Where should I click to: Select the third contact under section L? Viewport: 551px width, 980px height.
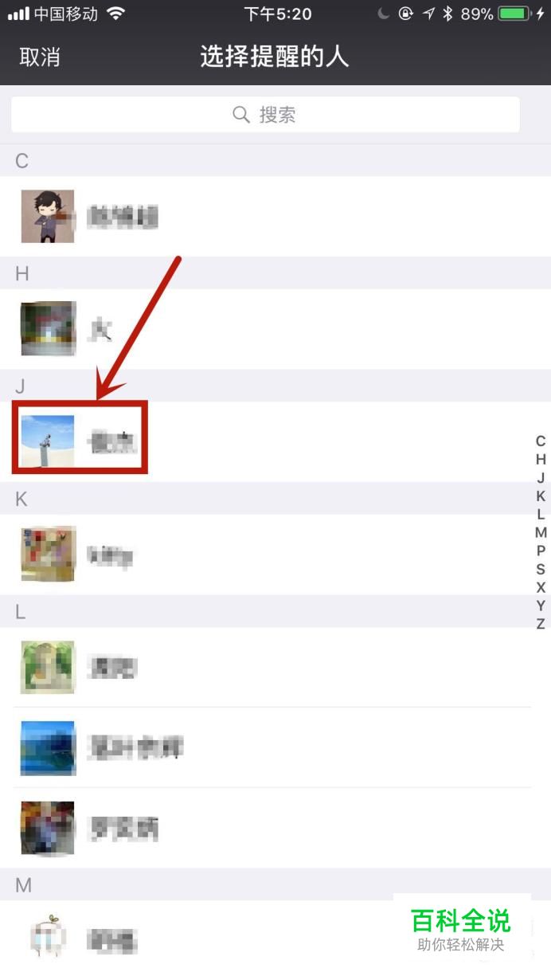(x=275, y=829)
